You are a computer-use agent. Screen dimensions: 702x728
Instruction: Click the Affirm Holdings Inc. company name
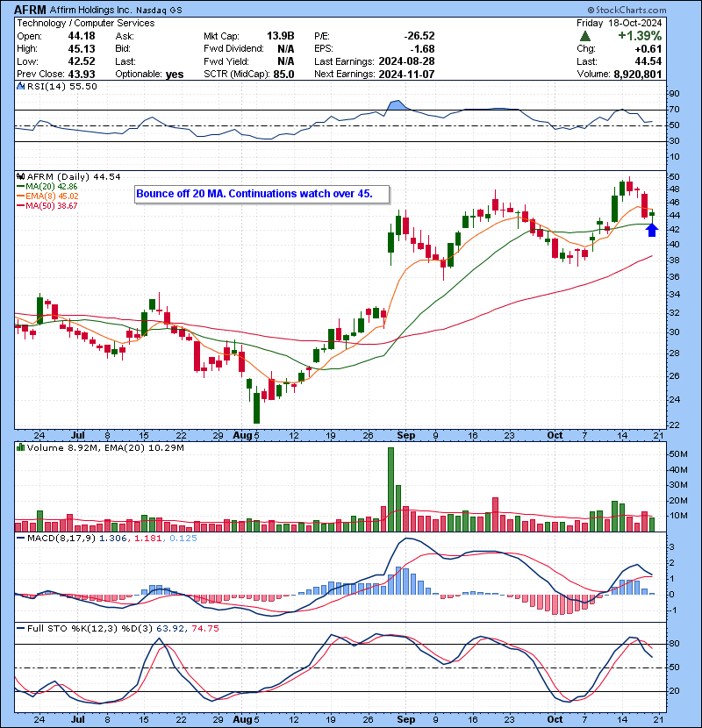(90, 10)
